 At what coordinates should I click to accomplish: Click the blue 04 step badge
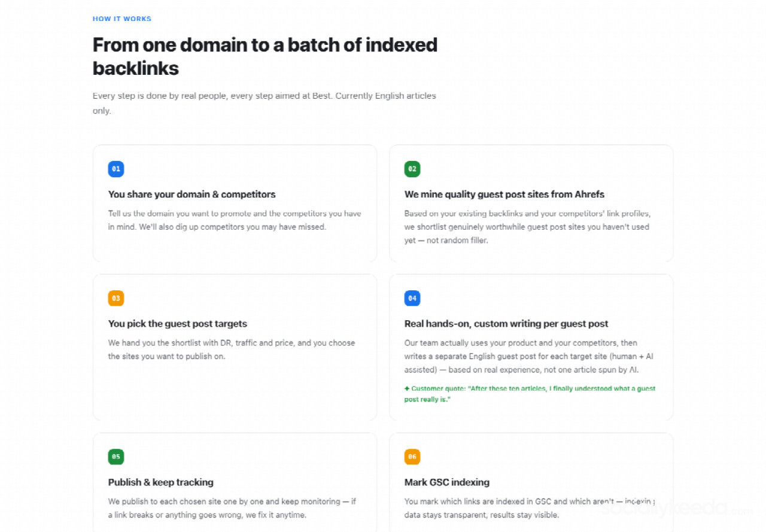tap(412, 298)
